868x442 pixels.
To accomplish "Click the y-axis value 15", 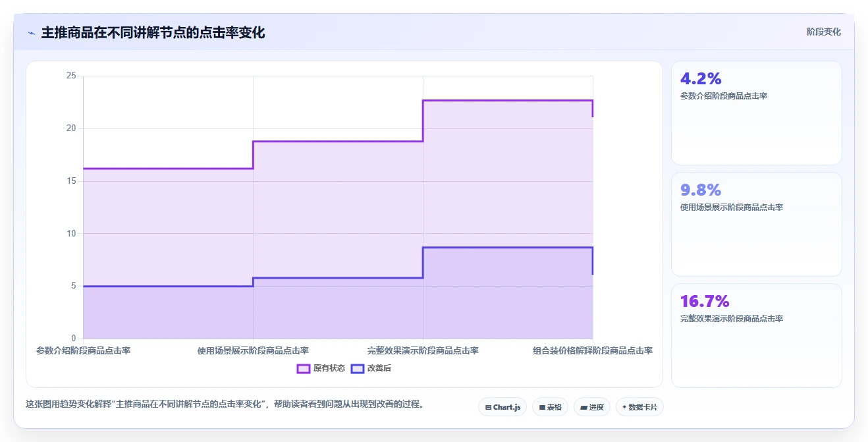I will click(71, 181).
